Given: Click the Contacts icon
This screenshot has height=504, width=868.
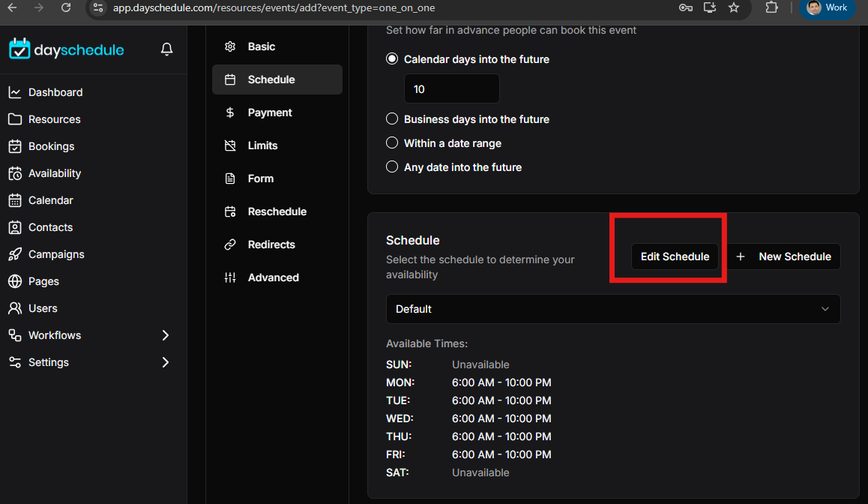Looking at the screenshot, I should click(15, 228).
